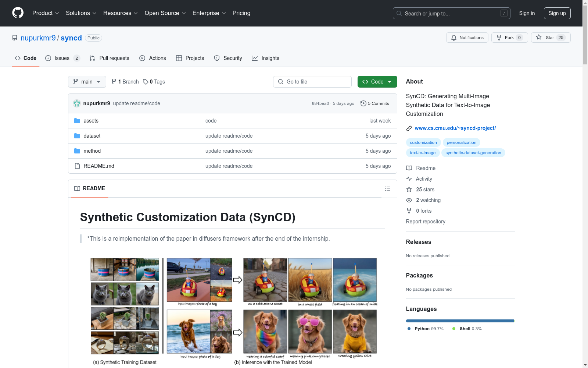Click the assets folder icon

(77, 121)
